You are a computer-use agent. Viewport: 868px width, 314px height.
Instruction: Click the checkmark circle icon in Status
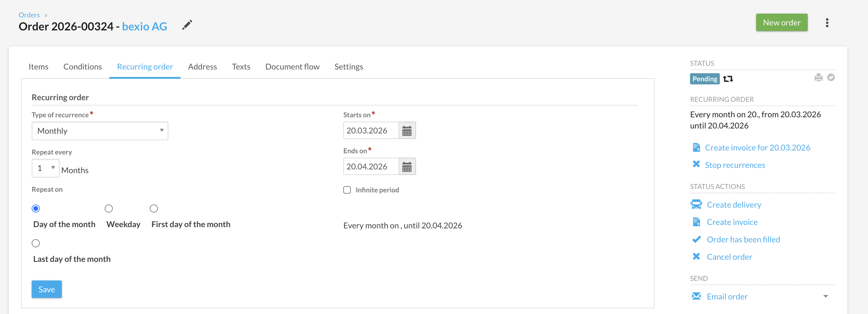tap(831, 77)
